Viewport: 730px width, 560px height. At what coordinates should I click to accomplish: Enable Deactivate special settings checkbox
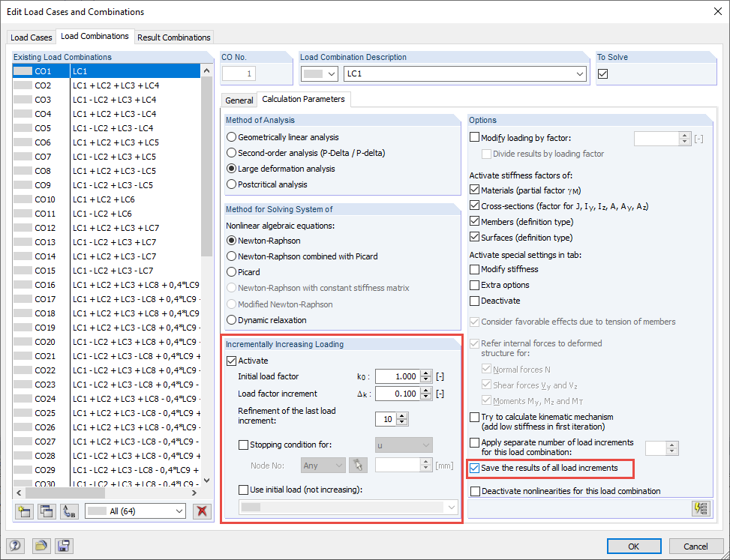474,301
